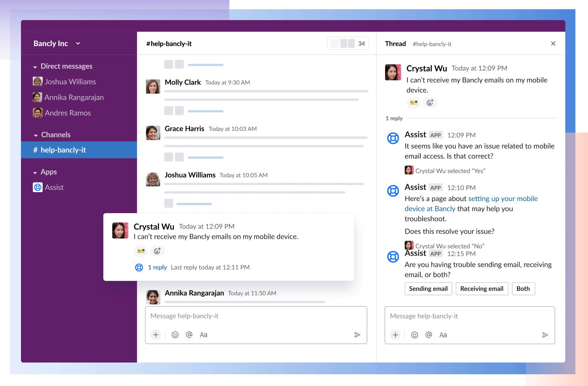This screenshot has height=386, width=588.
Task: Collapse the Channels section
Action: pos(35,135)
